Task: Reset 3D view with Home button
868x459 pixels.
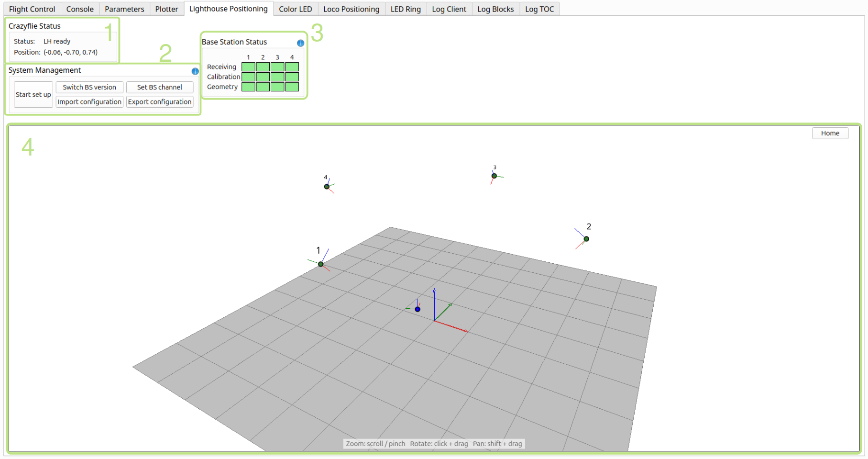Action: pyautogui.click(x=830, y=133)
